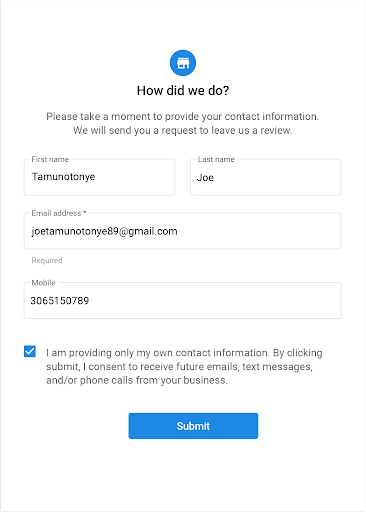The height and width of the screenshot is (512, 366).
Task: Click the "and/or phone calls from your business" line
Action: [137, 380]
